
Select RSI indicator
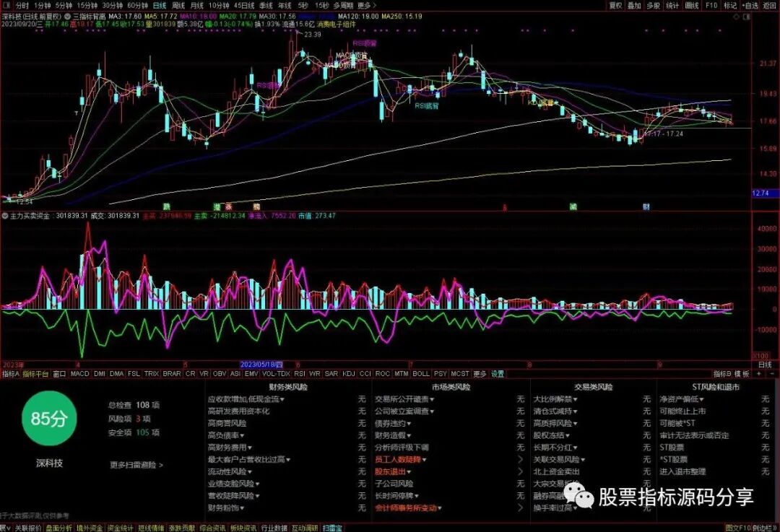pyautogui.click(x=300, y=373)
